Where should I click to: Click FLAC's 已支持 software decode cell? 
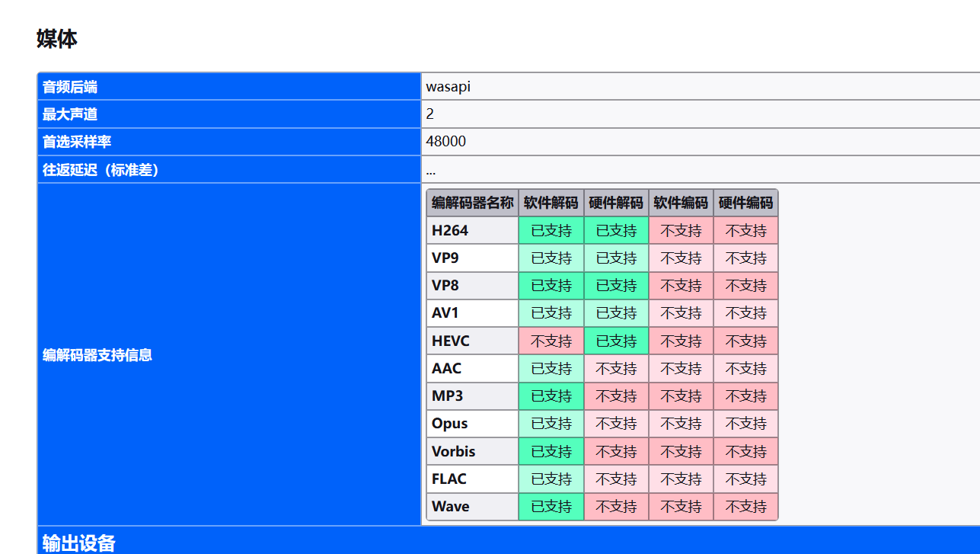coord(551,479)
